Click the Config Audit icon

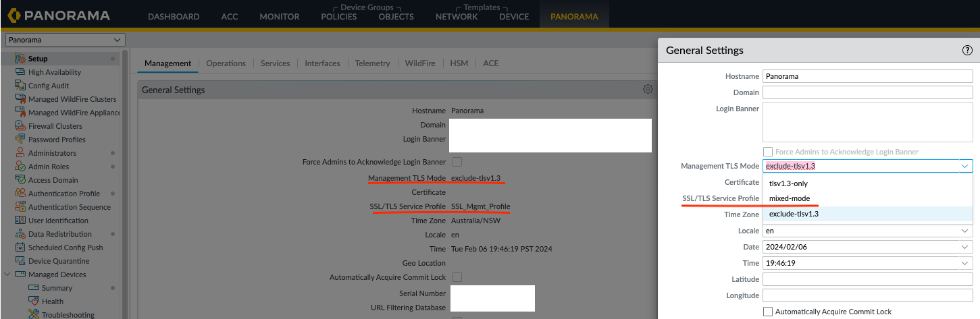[x=20, y=86]
